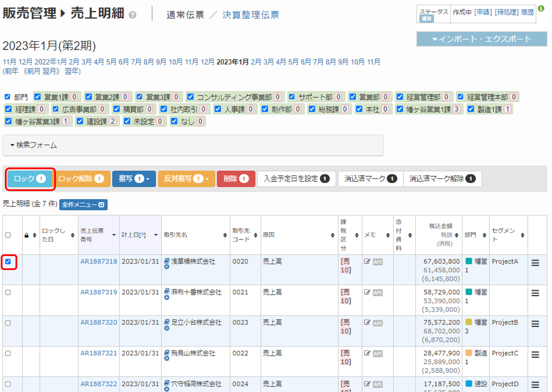The height and width of the screenshot is (392, 552).
Task: Open hamburger menu for AR1887318 row
Action: 535,263
